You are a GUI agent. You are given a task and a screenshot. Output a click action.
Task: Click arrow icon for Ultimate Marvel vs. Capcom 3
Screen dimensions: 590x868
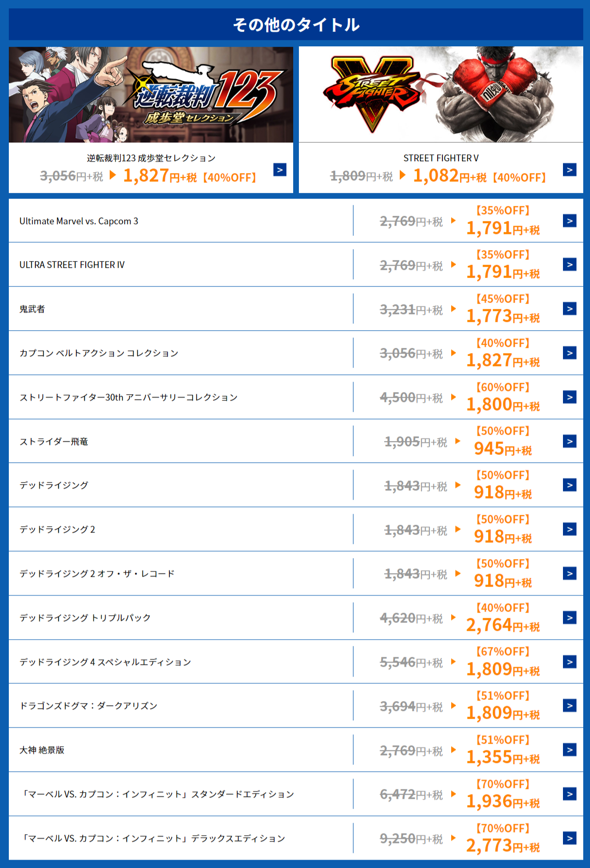[569, 221]
